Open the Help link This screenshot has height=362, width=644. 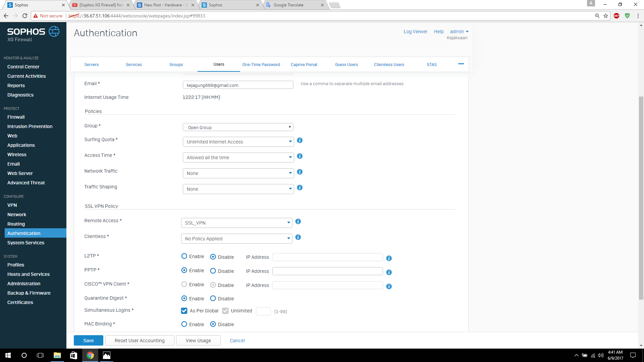click(x=439, y=32)
